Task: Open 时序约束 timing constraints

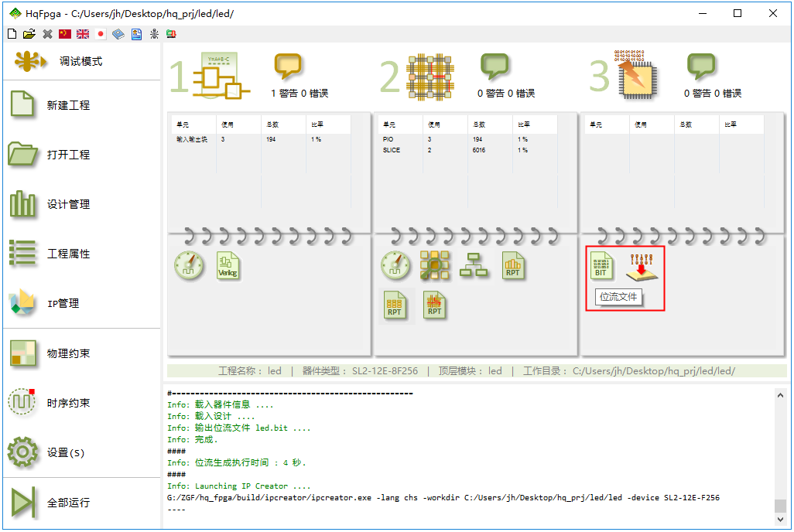Action: point(68,403)
